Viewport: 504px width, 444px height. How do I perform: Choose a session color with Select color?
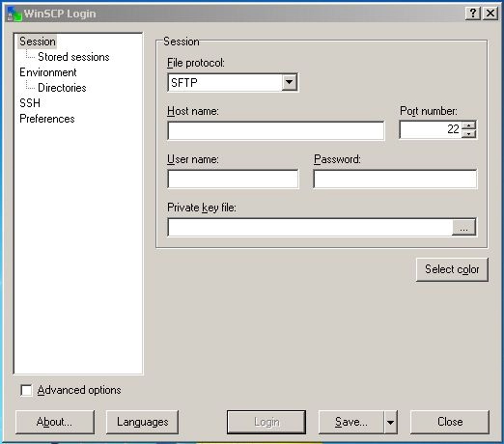tap(452, 269)
